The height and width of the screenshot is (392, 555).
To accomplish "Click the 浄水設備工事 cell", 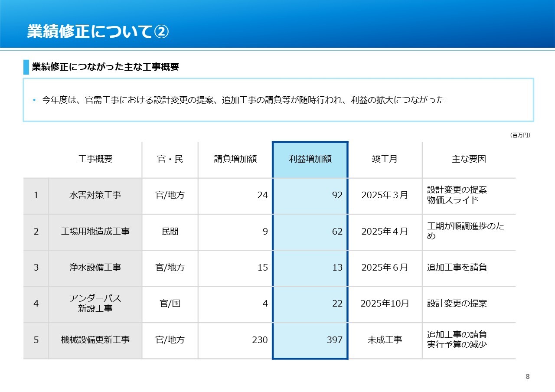I will tap(95, 268).
